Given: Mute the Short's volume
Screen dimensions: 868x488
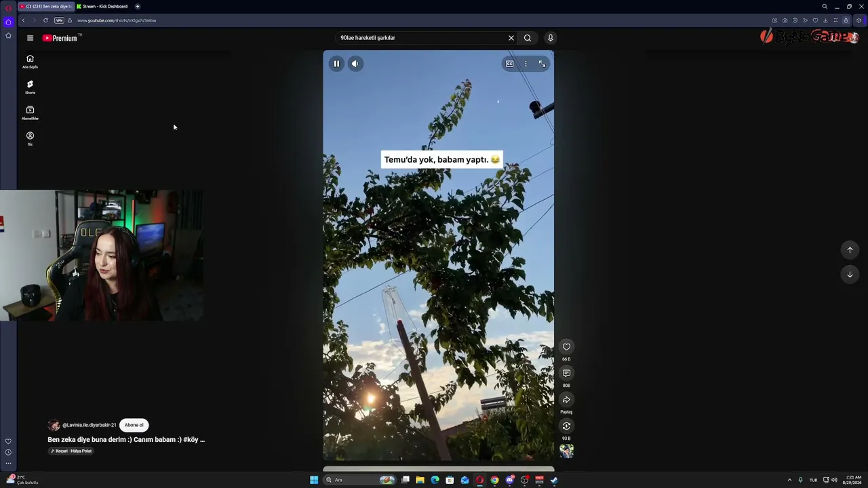Looking at the screenshot, I should coord(355,64).
